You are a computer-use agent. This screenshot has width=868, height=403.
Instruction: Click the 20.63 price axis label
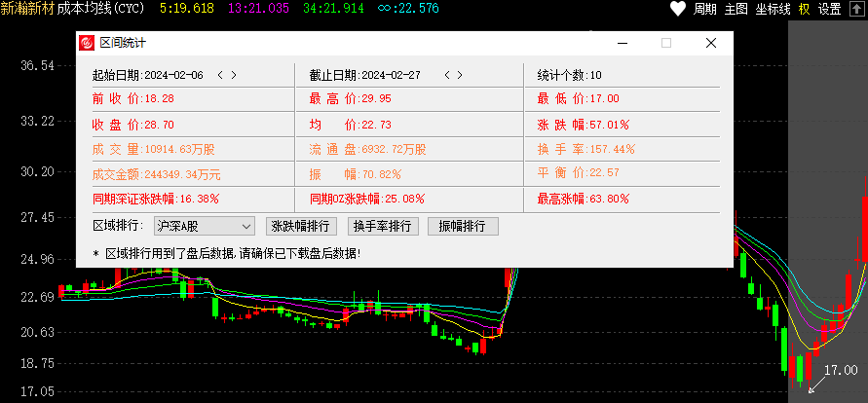(x=37, y=332)
